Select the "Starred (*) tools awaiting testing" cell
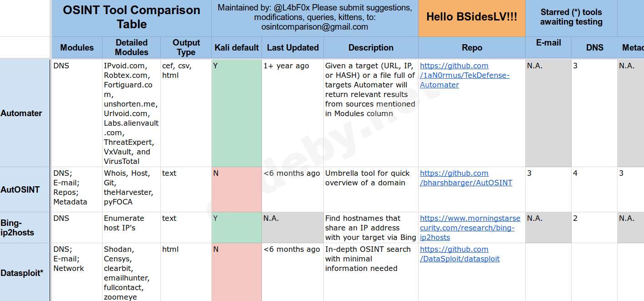644x301 pixels. [x=571, y=17]
